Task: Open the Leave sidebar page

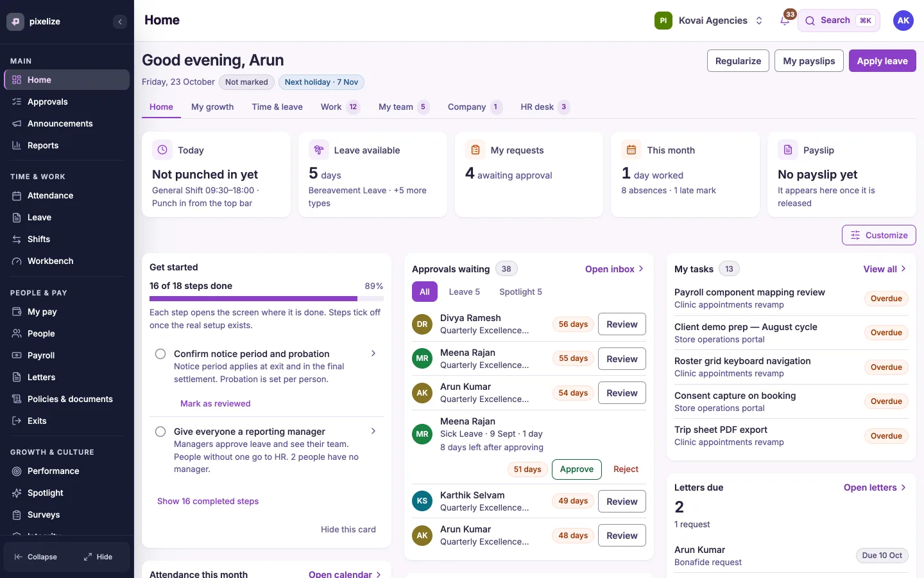Action: 67,217
